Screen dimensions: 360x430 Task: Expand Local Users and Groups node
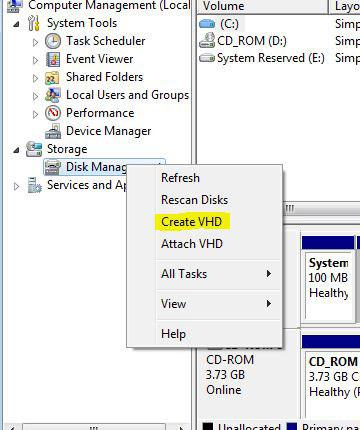35,96
